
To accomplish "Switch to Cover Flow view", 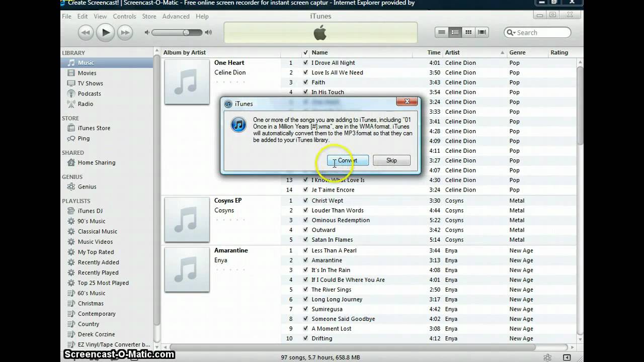I will 482,33.
